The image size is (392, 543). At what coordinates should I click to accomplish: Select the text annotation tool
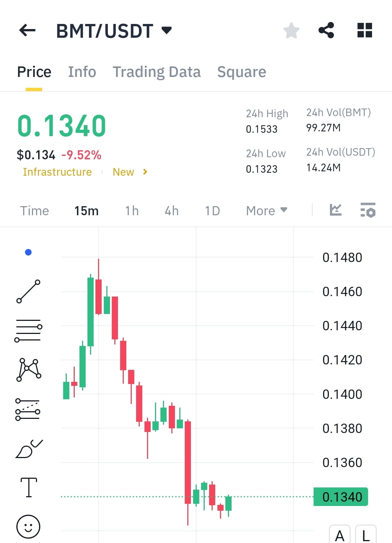[x=28, y=487]
